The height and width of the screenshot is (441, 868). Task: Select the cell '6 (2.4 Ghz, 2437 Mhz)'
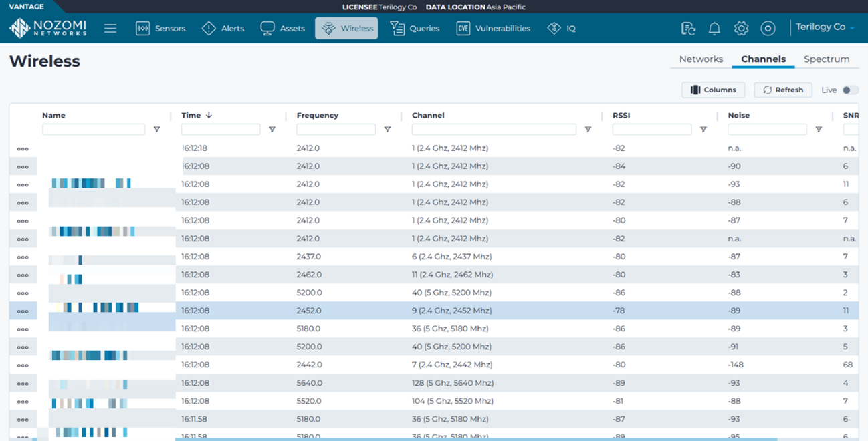coord(451,257)
